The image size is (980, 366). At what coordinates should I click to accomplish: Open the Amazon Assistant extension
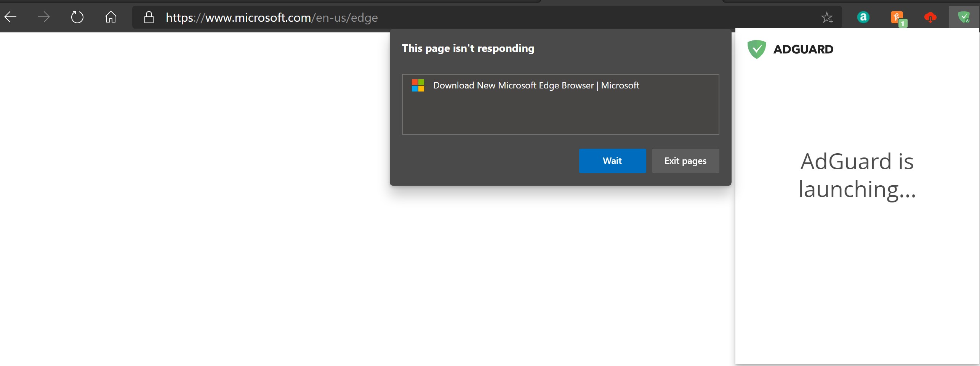coord(863,17)
